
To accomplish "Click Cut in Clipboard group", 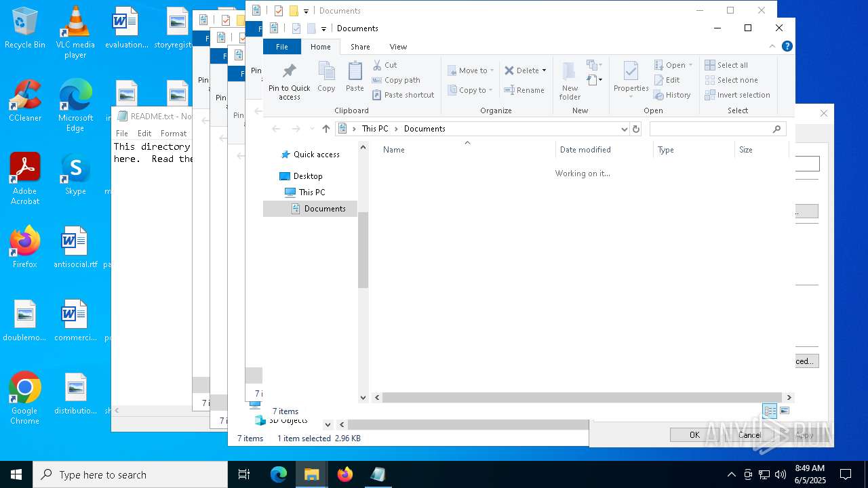I will (x=384, y=65).
